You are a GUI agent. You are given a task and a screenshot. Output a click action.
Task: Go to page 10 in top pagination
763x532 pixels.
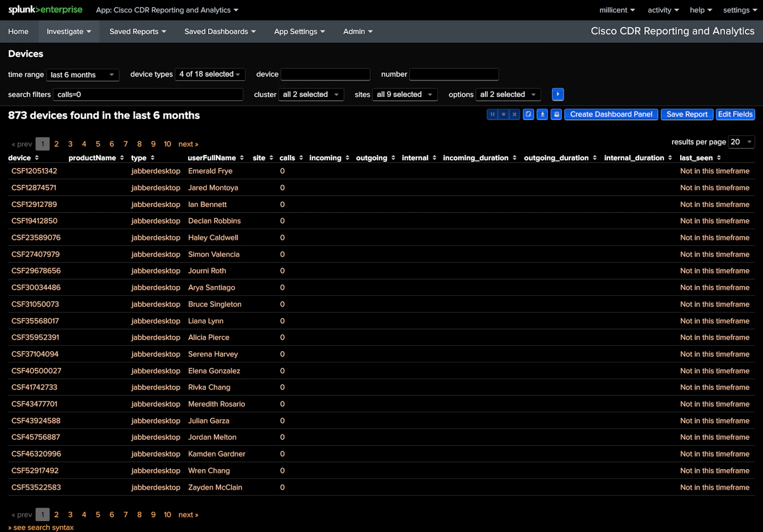pyautogui.click(x=167, y=144)
